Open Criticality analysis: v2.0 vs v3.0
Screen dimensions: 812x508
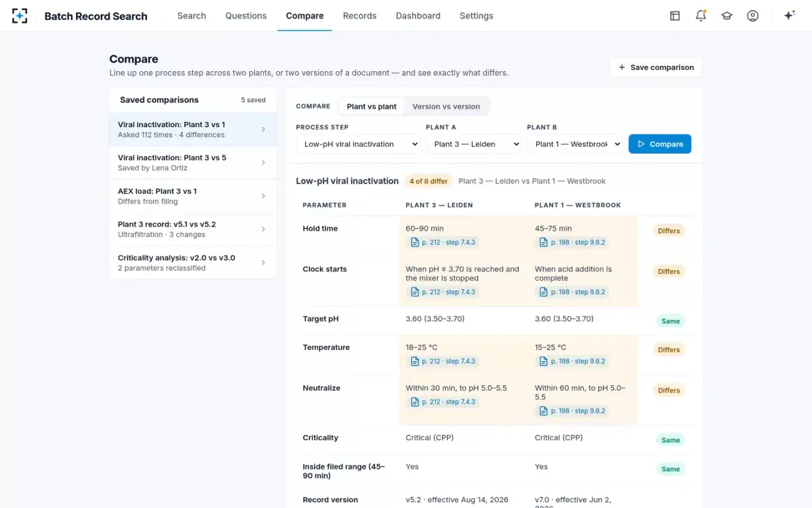pyautogui.click(x=193, y=262)
